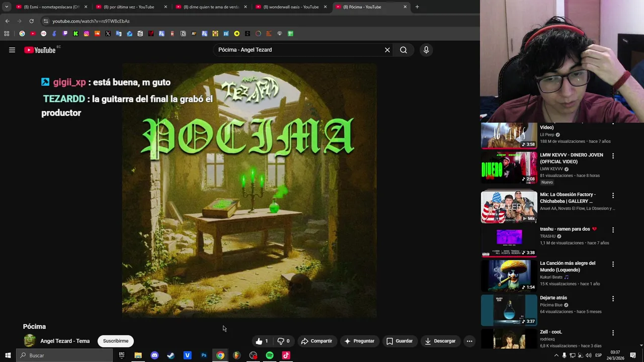Open options menu for 'La Canción más alegre'

coord(613,264)
